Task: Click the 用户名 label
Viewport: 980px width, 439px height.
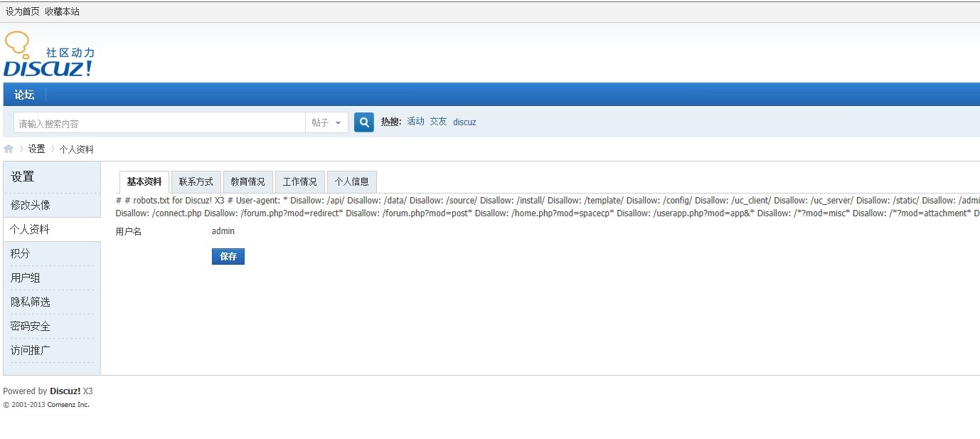Action: pos(129,232)
